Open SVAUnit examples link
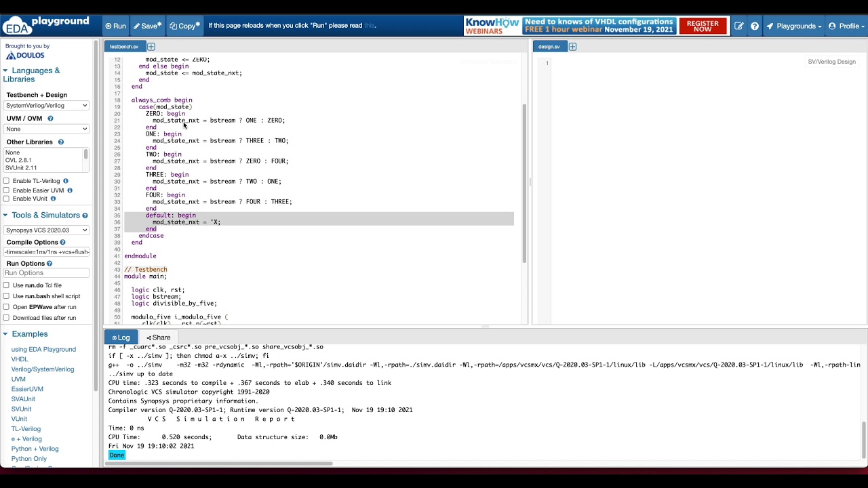 pyautogui.click(x=23, y=399)
